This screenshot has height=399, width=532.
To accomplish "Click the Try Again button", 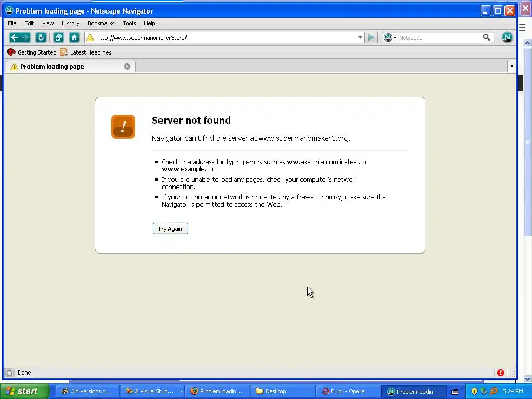I will pyautogui.click(x=170, y=229).
